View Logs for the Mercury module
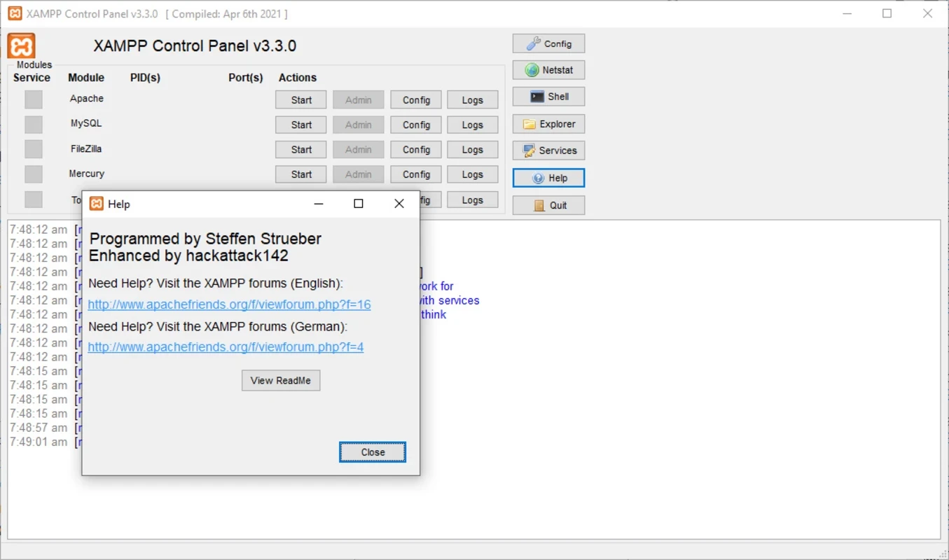Screen dimensions: 949x560 473,174
